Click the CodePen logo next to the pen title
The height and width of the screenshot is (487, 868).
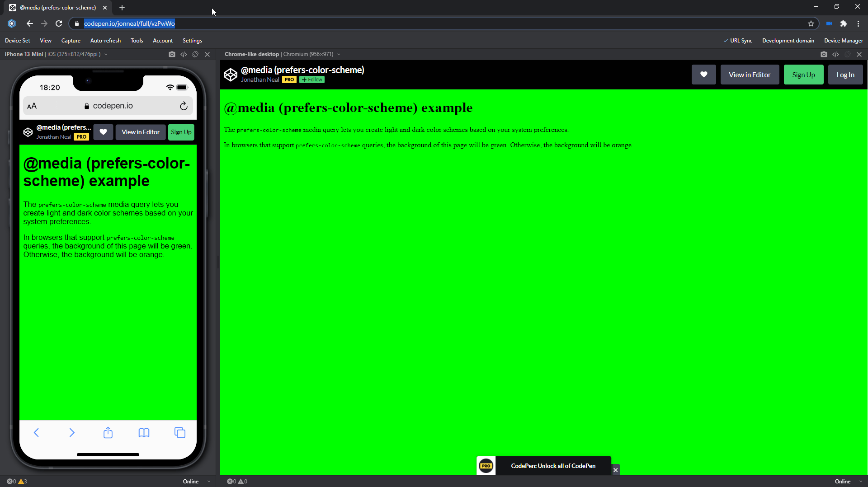(231, 75)
